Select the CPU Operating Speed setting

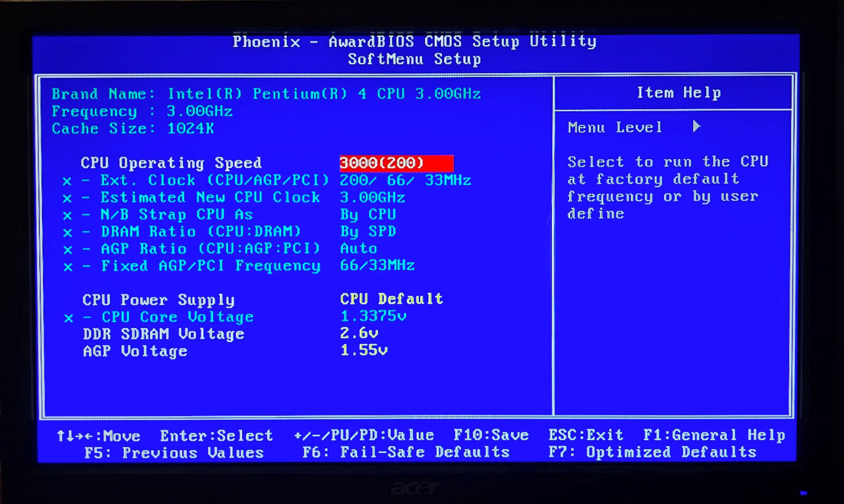(171, 163)
